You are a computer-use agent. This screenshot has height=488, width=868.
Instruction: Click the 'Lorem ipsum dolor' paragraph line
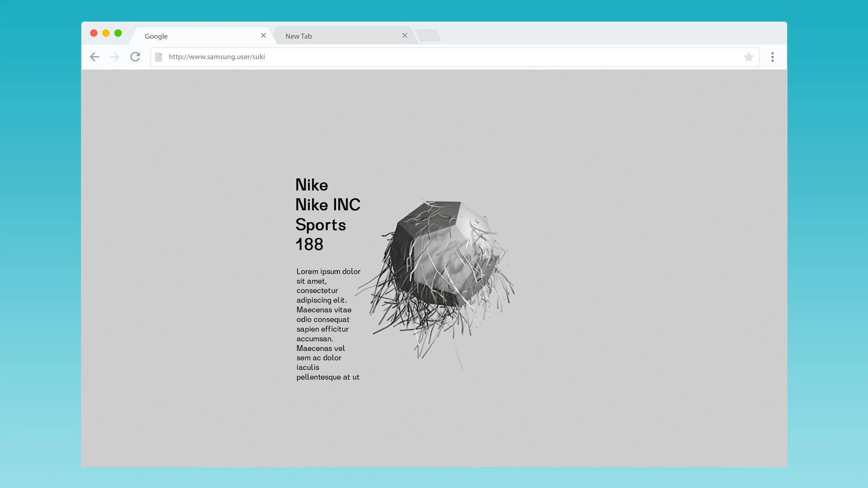(x=328, y=272)
